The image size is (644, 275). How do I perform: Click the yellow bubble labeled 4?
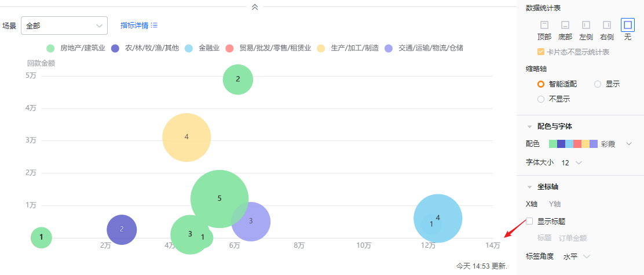coord(186,137)
